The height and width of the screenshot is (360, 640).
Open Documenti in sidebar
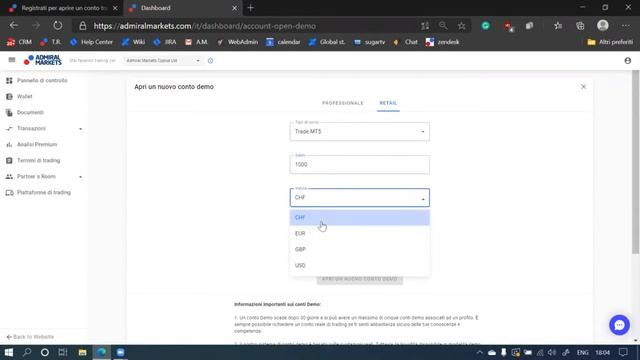30,112
